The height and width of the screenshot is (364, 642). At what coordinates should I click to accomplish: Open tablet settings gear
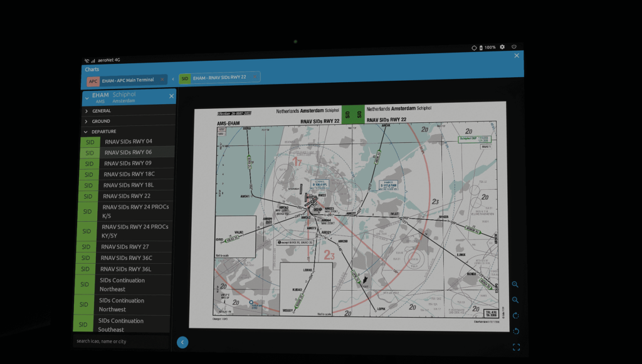tap(502, 47)
